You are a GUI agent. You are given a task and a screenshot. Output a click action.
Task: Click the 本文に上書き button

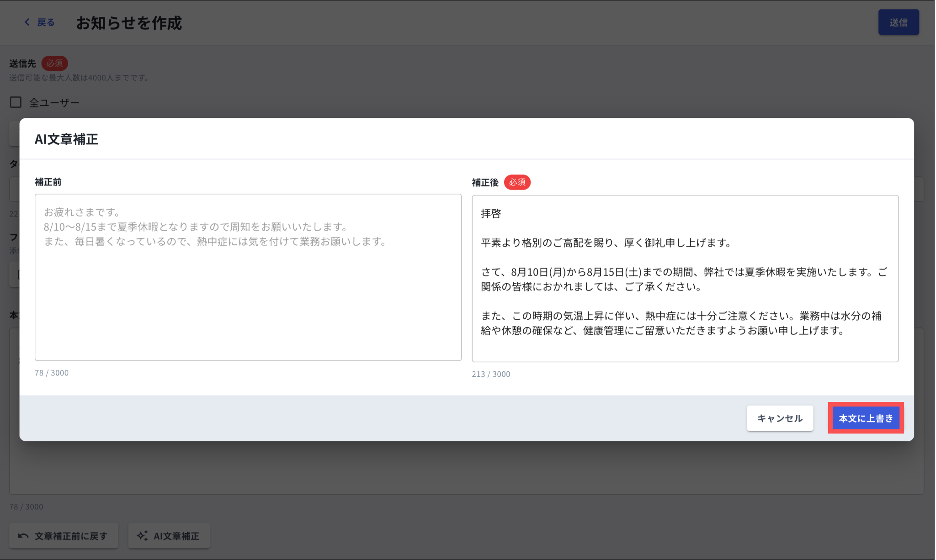tap(865, 418)
